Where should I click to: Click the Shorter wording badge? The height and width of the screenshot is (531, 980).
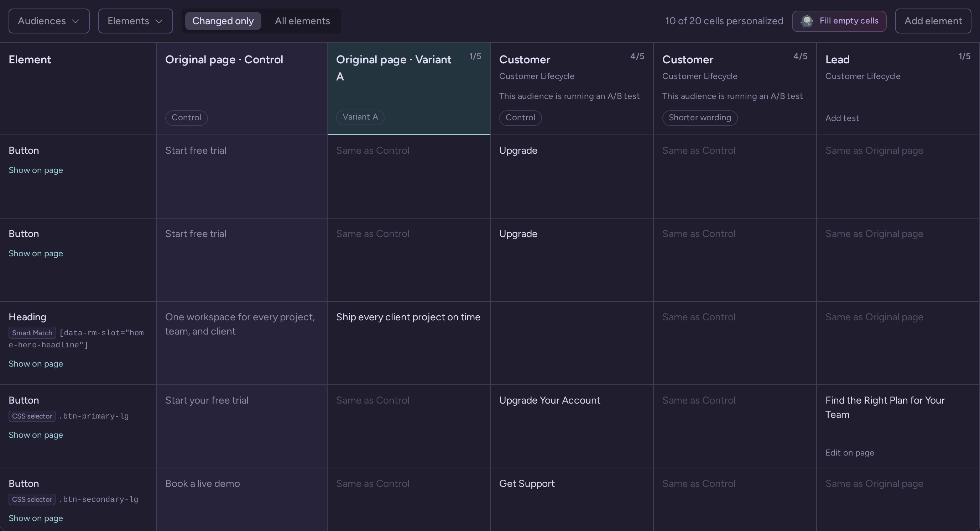[700, 118]
